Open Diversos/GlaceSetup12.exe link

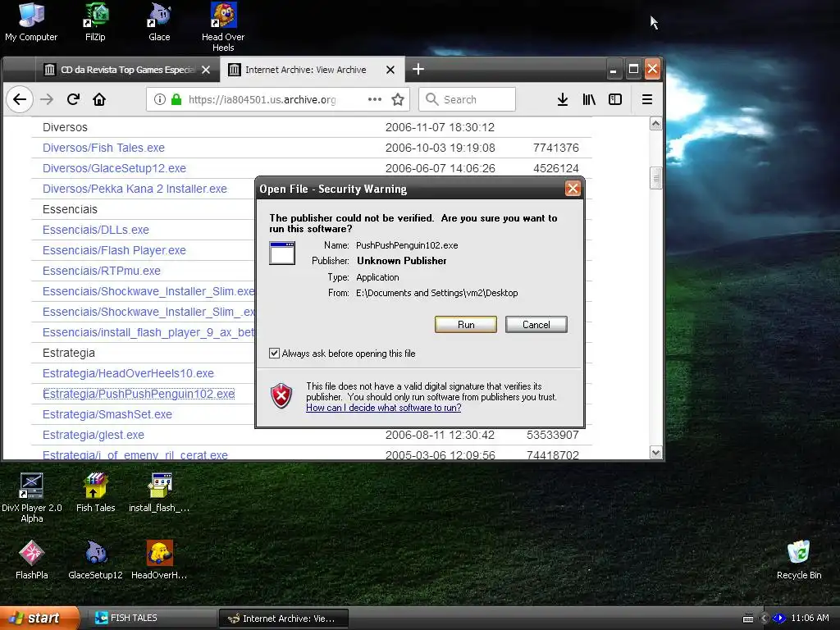click(114, 168)
